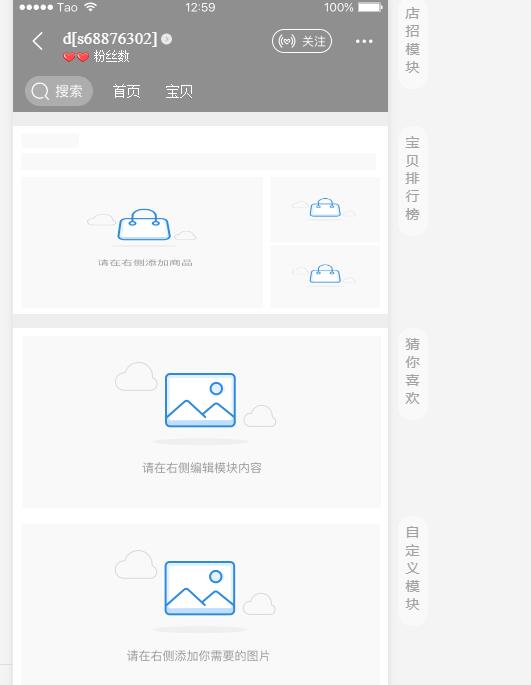Select the 店招模块 side label
This screenshot has height=685, width=531.
(412, 40)
